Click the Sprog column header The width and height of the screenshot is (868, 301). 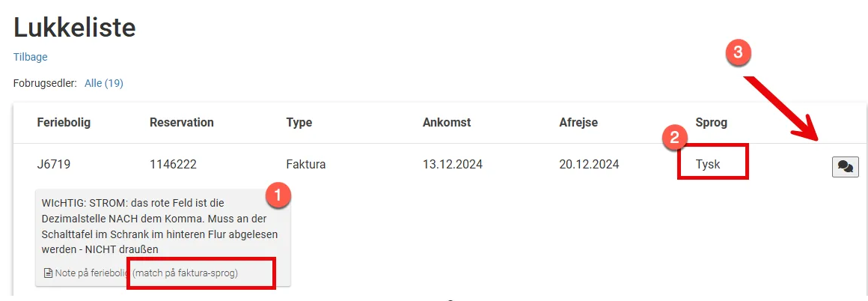pos(712,123)
